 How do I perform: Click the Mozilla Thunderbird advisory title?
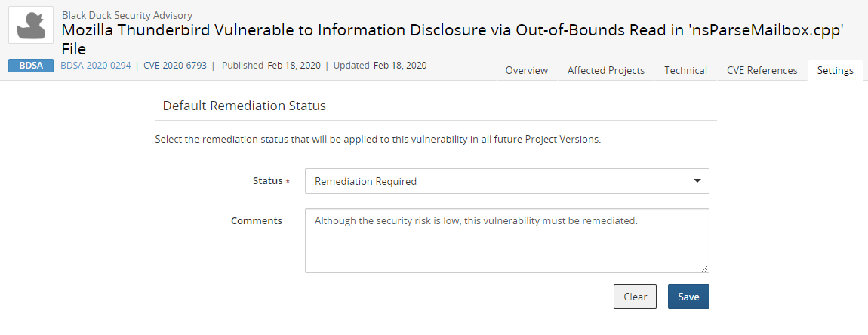coord(451,30)
